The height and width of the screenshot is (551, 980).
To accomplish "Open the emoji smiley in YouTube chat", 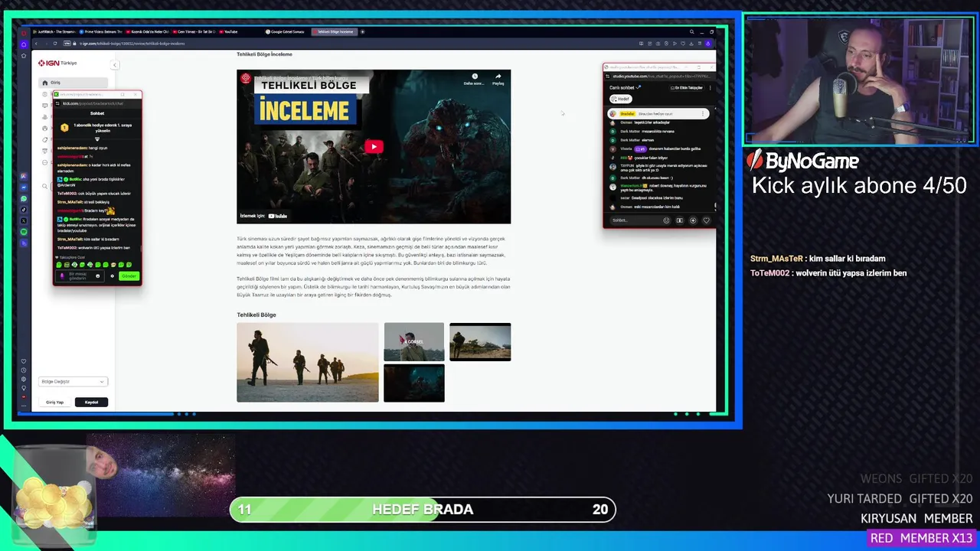I will click(x=666, y=220).
